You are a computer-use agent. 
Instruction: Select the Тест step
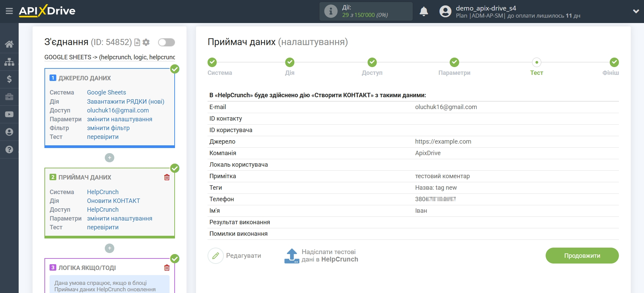pos(536,62)
